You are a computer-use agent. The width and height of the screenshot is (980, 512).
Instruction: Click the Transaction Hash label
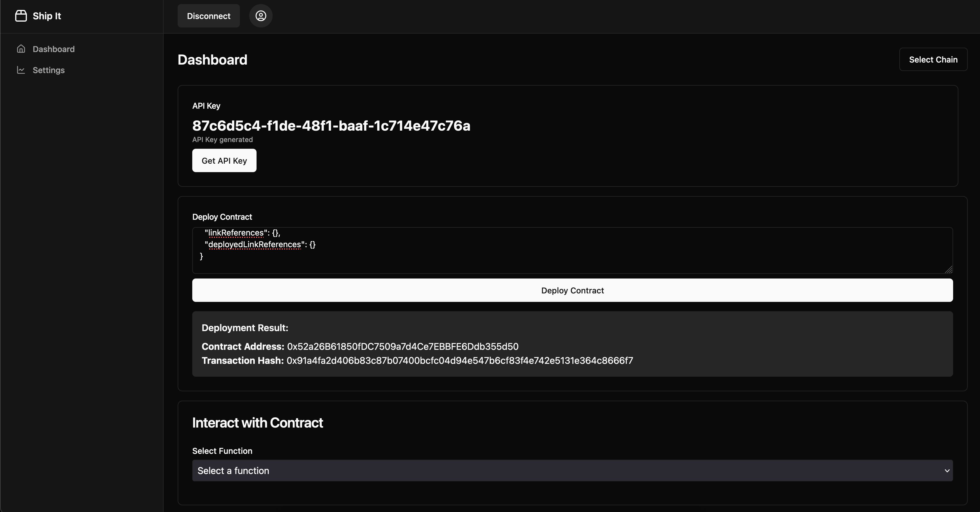coord(243,361)
